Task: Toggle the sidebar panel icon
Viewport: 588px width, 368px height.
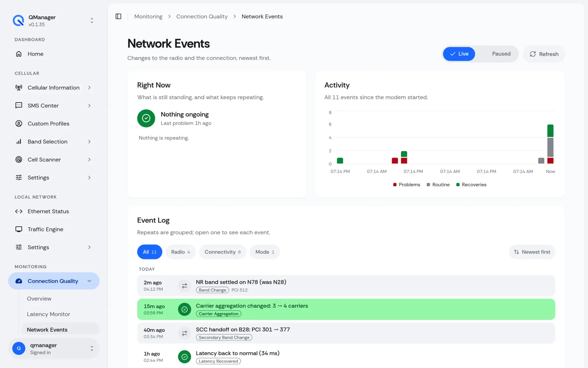Action: click(x=118, y=17)
